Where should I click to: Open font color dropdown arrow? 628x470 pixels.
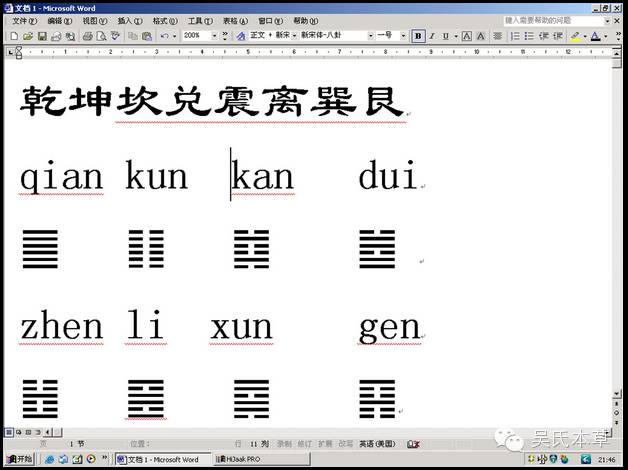[x=606, y=36]
